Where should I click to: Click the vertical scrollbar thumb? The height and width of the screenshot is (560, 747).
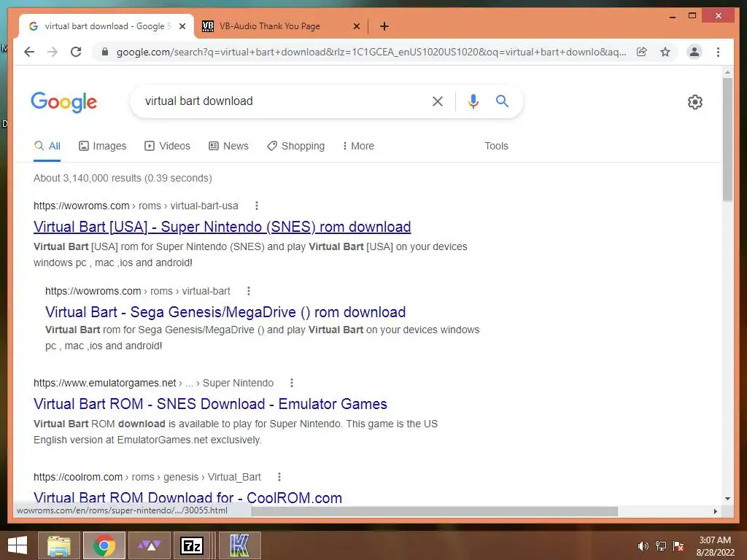[x=727, y=139]
